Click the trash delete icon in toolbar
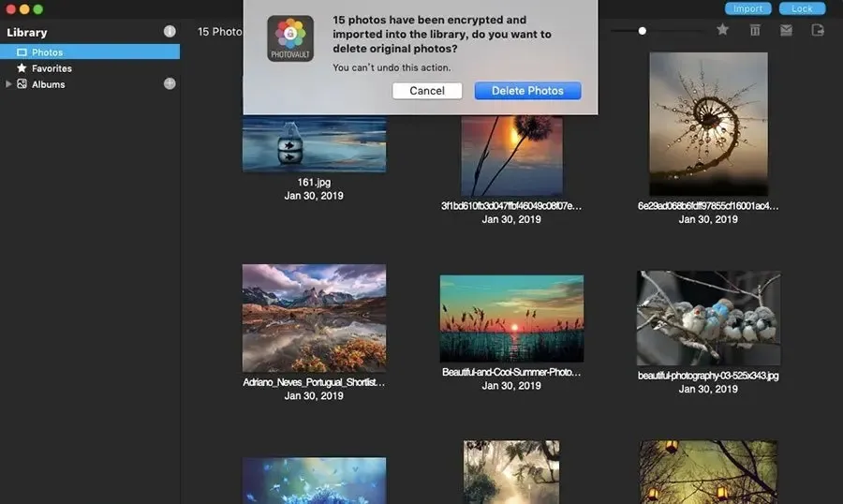This screenshot has width=843, height=504. click(x=755, y=30)
